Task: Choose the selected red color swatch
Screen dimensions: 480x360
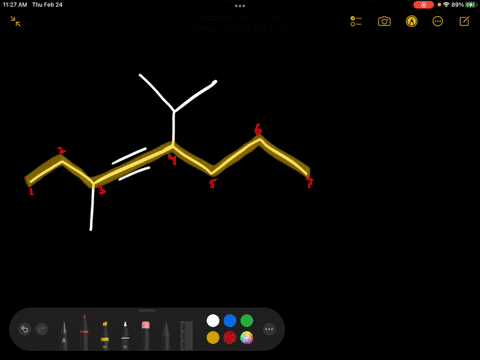Action: [x=230, y=338]
